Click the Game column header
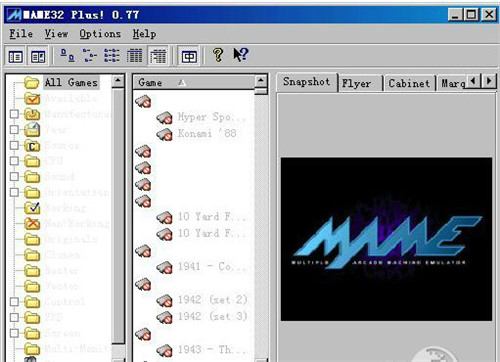Screen dimensions: 500x362 194,82
